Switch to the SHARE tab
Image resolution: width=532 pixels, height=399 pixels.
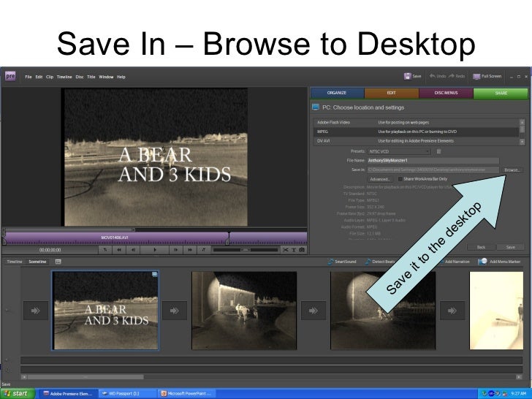501,93
